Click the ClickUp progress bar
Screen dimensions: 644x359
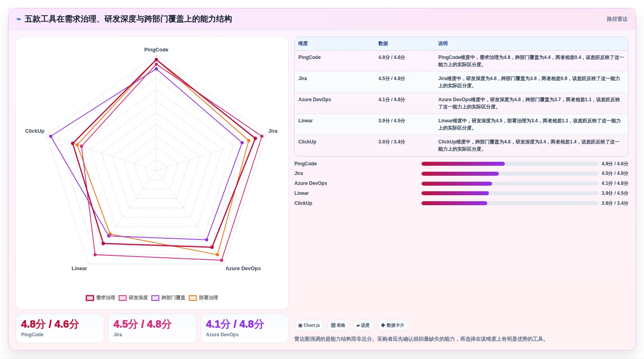pos(510,203)
